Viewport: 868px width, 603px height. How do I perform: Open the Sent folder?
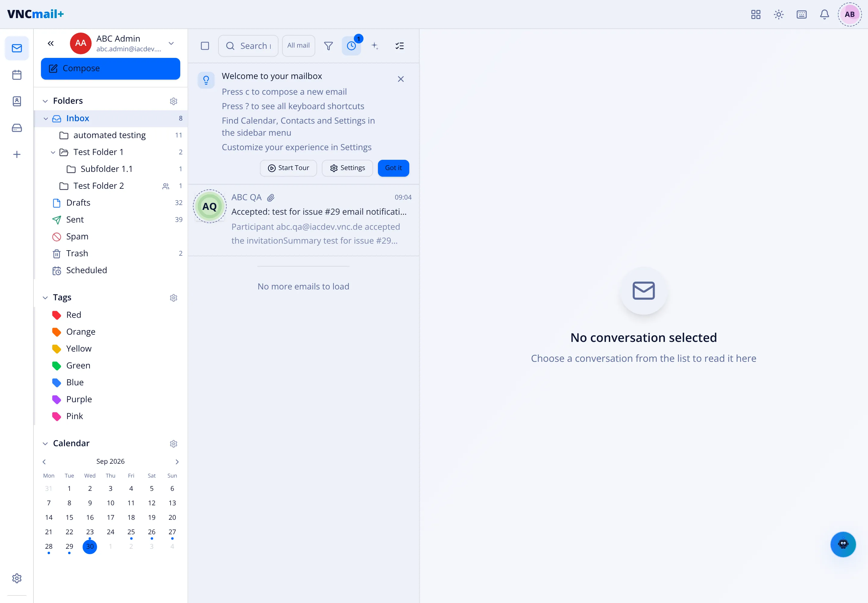(111, 219)
